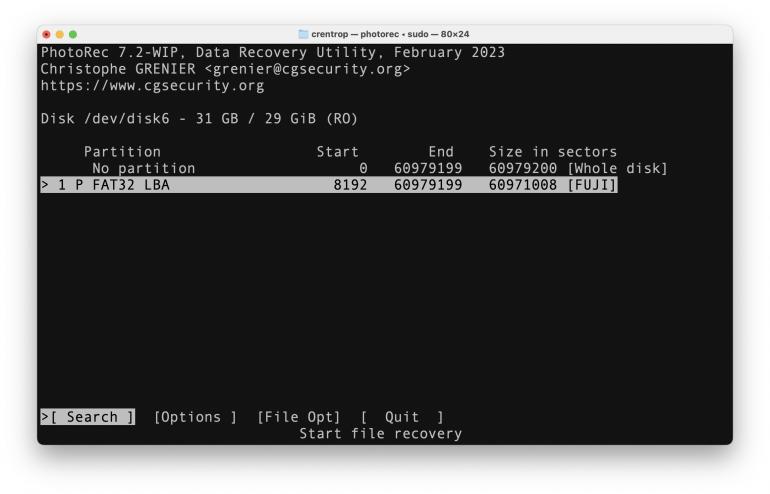Click the [Whole disk] label
This screenshot has width=770, height=494.
[617, 168]
